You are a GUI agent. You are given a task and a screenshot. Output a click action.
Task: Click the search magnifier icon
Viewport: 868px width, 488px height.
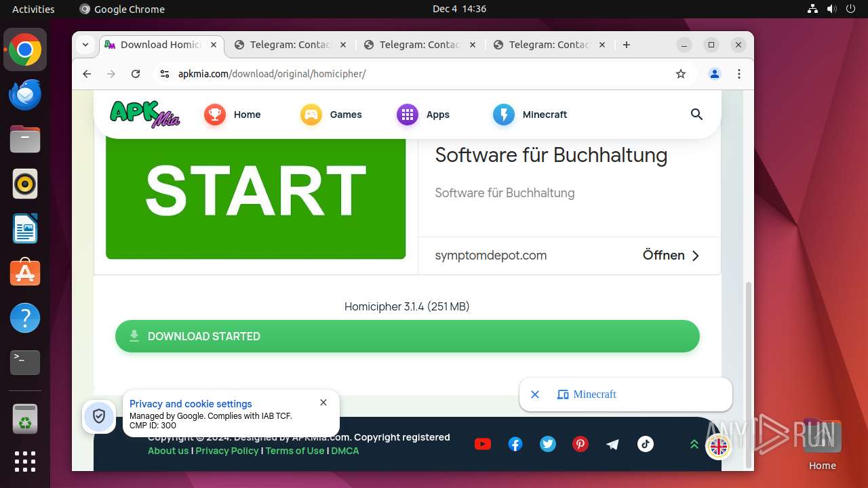pos(696,115)
